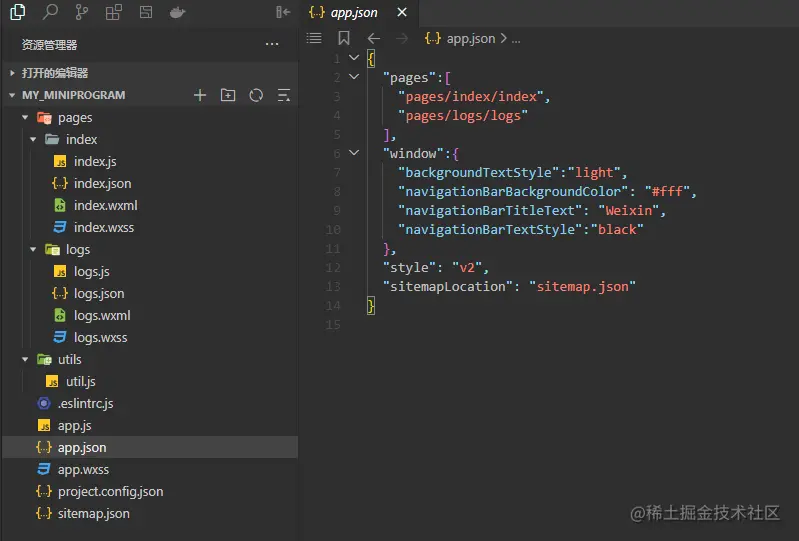Navigate back with left arrow
Screen dimensions: 799x541
(374, 38)
